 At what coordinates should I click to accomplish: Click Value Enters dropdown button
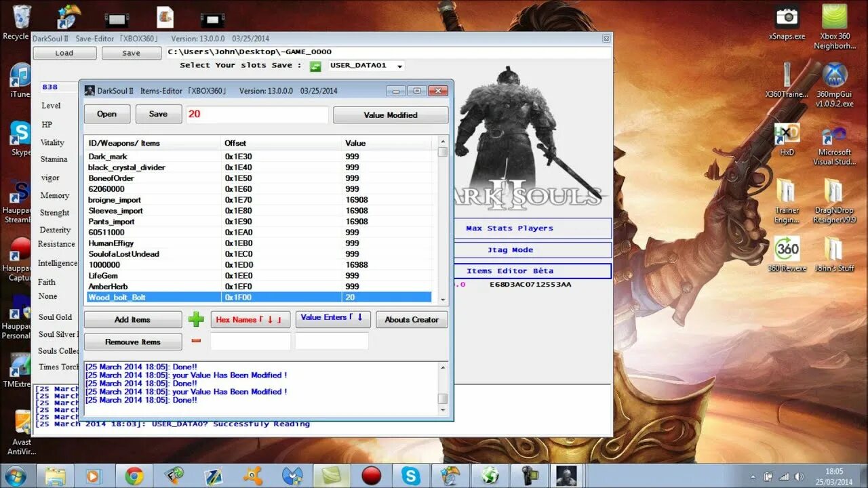(332, 319)
